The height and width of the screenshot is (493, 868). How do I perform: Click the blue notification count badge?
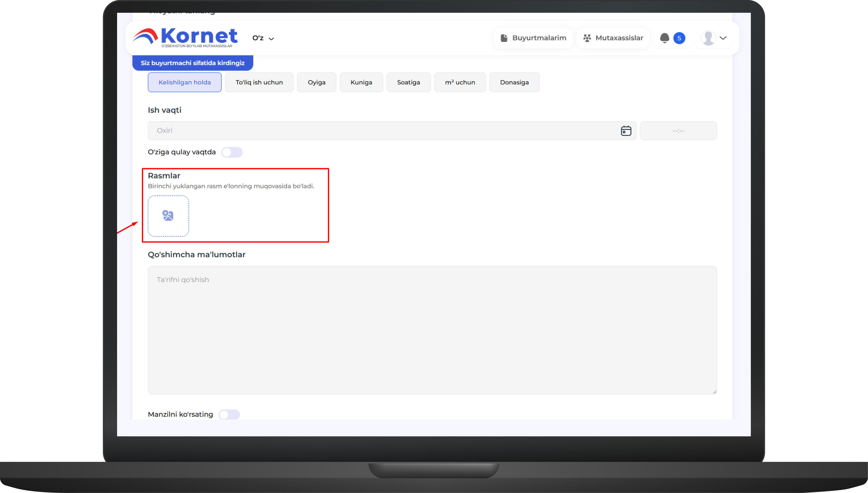pyautogui.click(x=679, y=38)
